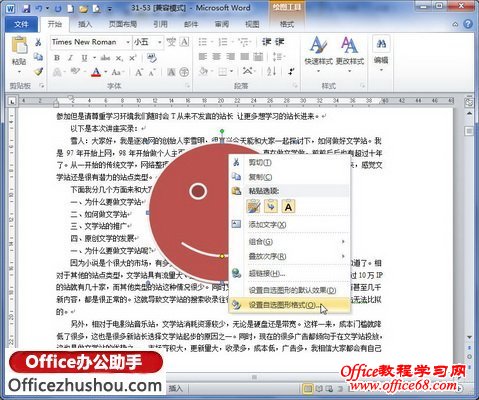Click the Clear Formatting eraser icon
This screenshot has width=479, height=400.
(152, 58)
